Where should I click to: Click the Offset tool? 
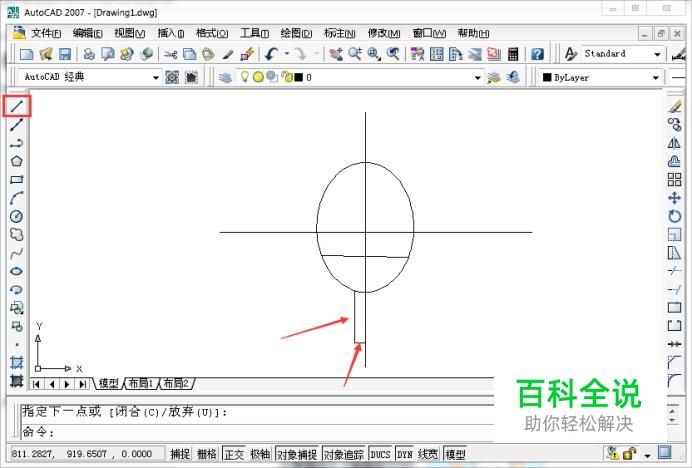pos(674,161)
